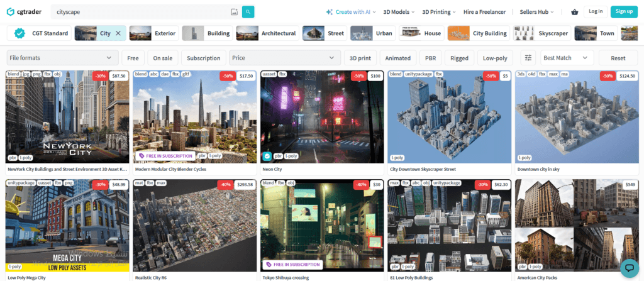Open Downtown city in sky title
Screen dimensions: 644x281
(538, 169)
